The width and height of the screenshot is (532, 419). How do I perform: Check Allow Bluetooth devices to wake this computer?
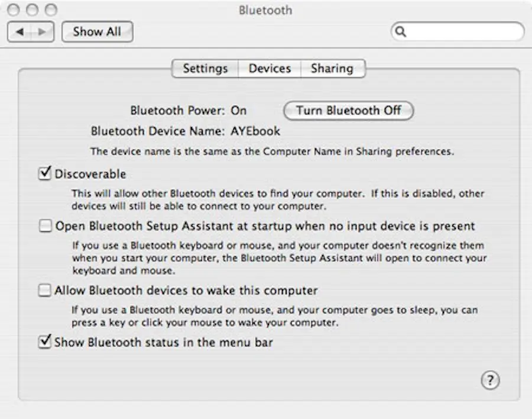click(45, 291)
